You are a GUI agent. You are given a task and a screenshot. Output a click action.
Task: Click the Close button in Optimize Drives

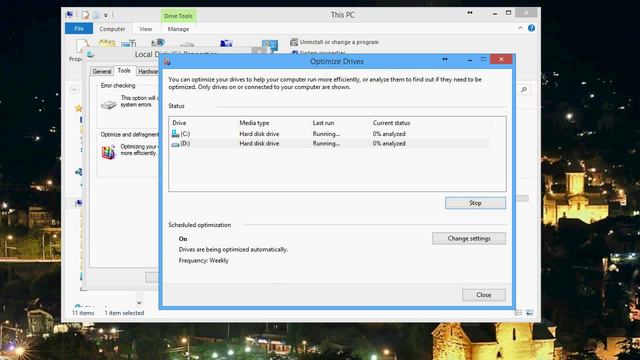484,295
